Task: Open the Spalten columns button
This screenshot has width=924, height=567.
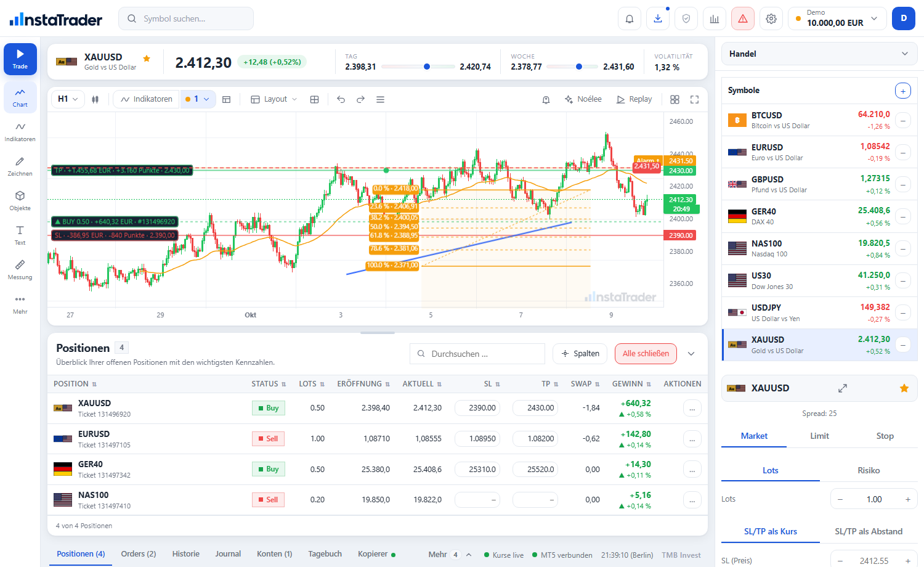Action: [x=580, y=354]
